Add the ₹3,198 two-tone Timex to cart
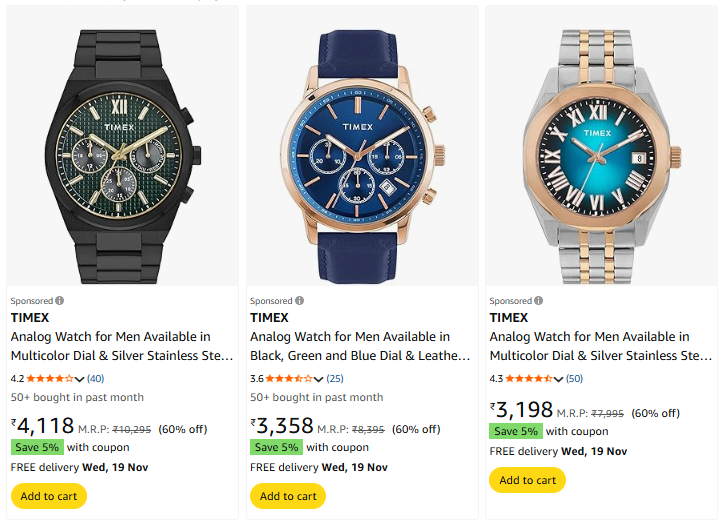725x522 pixels. click(x=527, y=480)
